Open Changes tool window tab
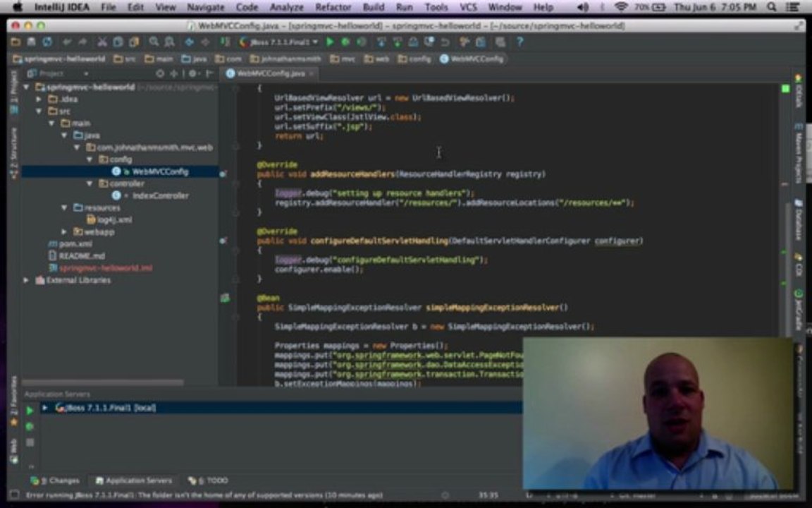 tap(55, 480)
